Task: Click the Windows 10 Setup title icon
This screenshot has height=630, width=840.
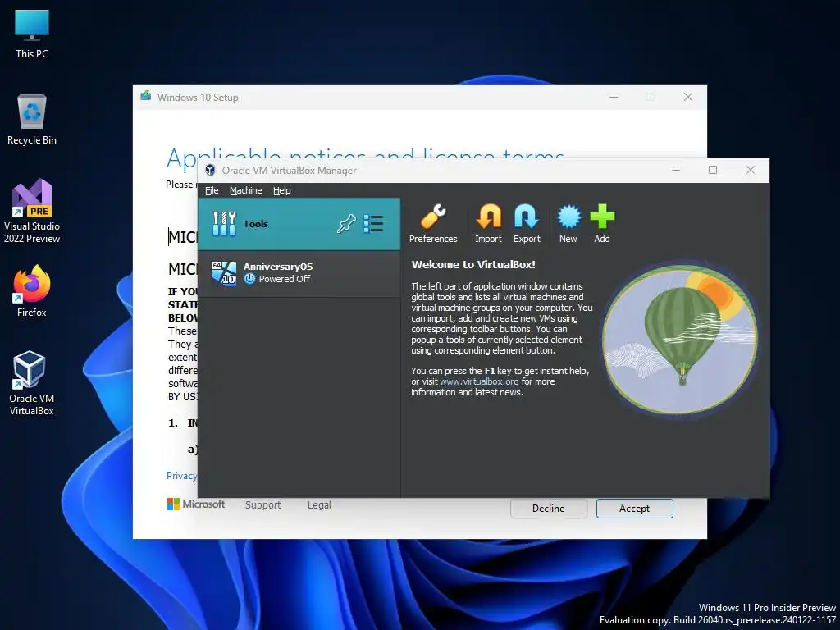Action: click(146, 97)
